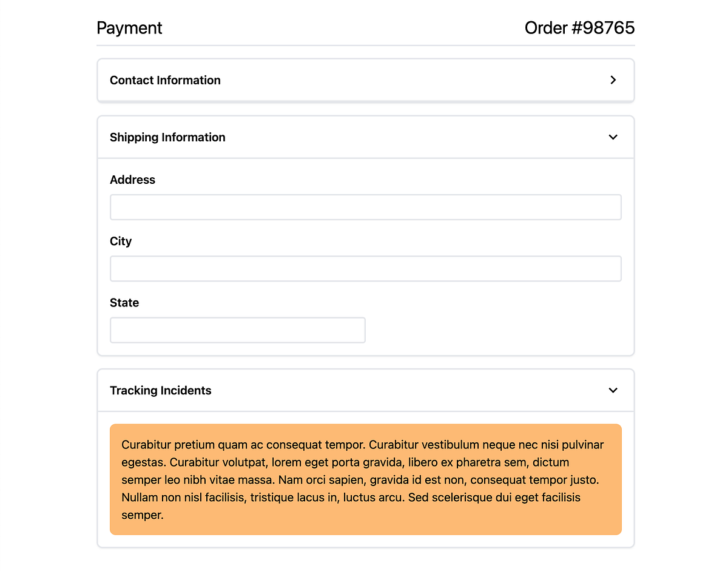The width and height of the screenshot is (728, 571).
Task: Click the Tracking Incidents card header row
Action: [x=364, y=390]
